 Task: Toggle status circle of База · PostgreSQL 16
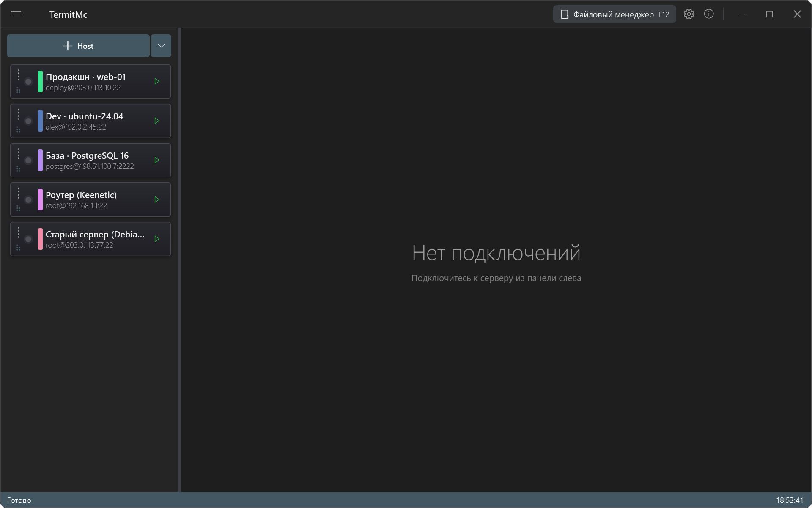tap(28, 160)
